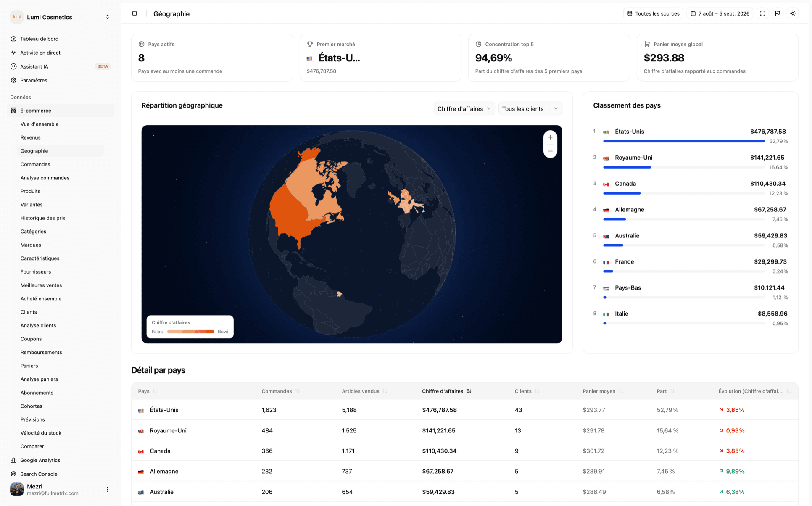
Task: Click the fullscreen icon in header
Action: 762,13
